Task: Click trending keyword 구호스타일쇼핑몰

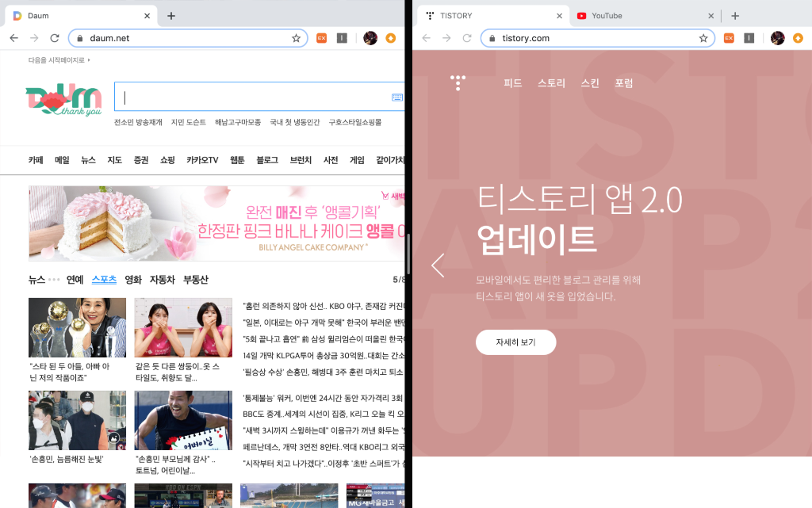Action: (x=354, y=122)
